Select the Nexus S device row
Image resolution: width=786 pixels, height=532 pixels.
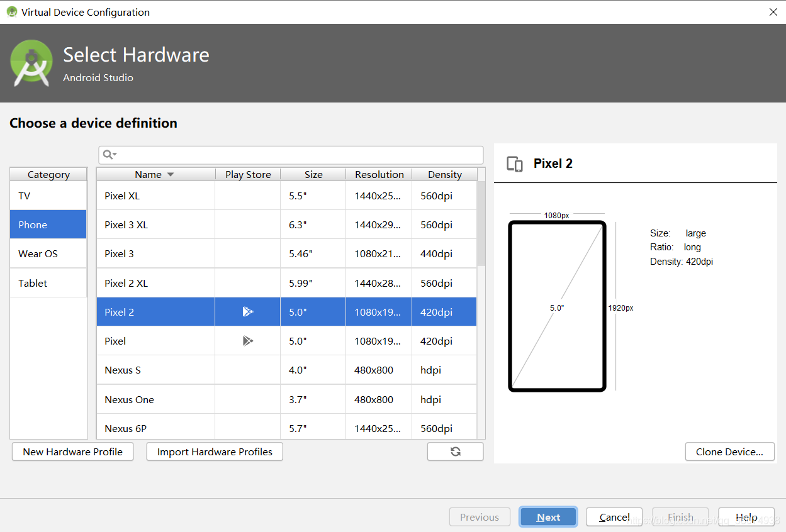coord(286,370)
